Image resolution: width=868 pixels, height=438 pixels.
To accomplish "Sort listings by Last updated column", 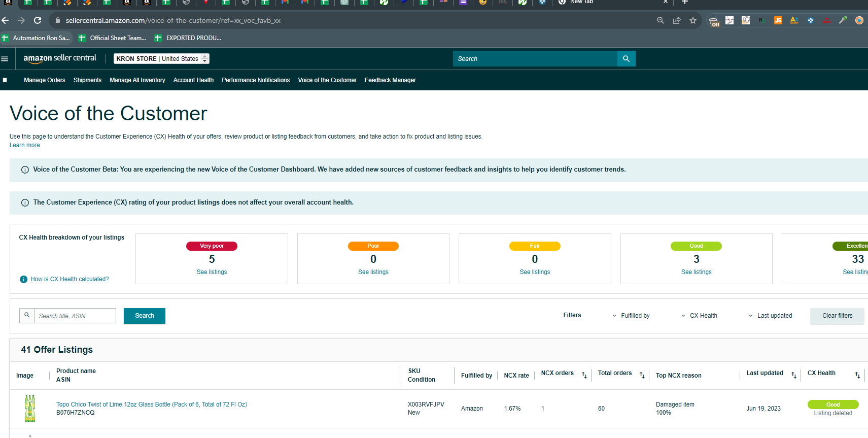I will (x=794, y=376).
